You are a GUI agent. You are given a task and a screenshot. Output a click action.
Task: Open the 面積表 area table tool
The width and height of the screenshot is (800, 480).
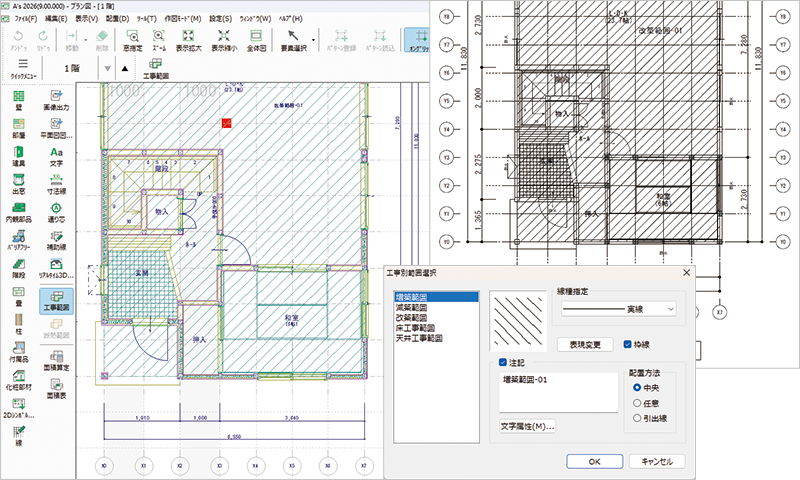57,387
